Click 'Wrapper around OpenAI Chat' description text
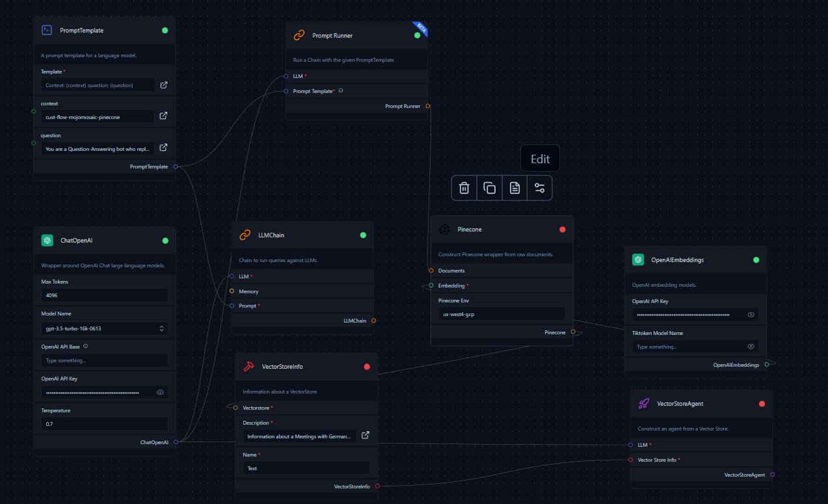The width and height of the screenshot is (828, 504). click(103, 265)
